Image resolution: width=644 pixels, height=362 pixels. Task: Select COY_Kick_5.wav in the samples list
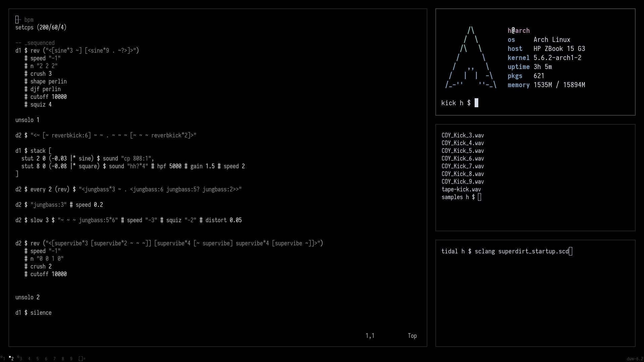[463, 151]
